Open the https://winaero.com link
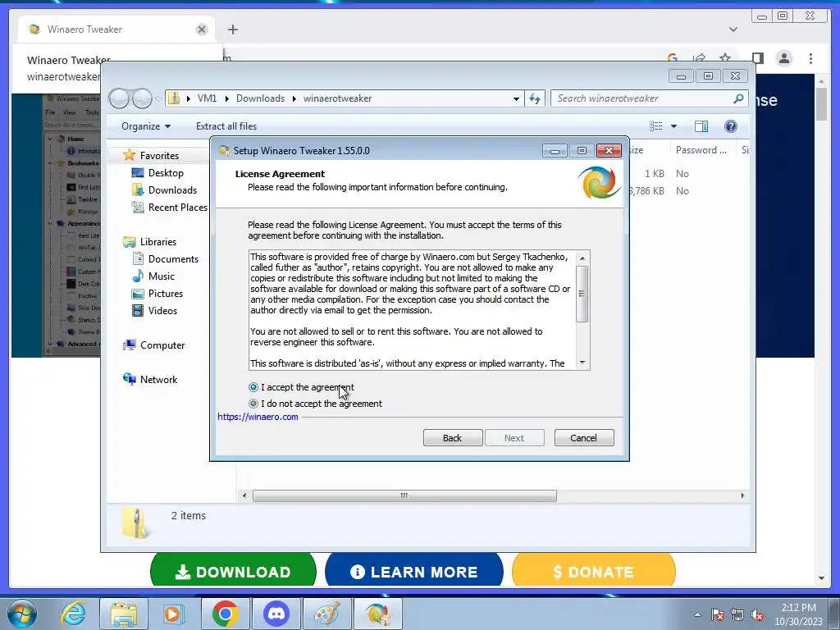 click(x=258, y=417)
